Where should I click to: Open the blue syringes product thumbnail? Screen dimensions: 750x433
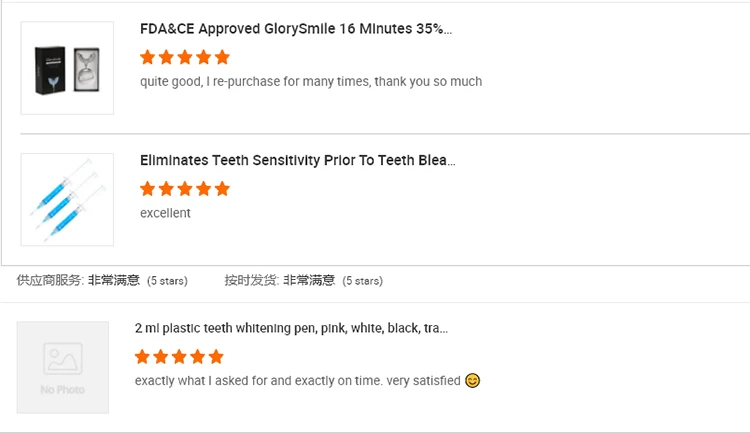(x=67, y=199)
